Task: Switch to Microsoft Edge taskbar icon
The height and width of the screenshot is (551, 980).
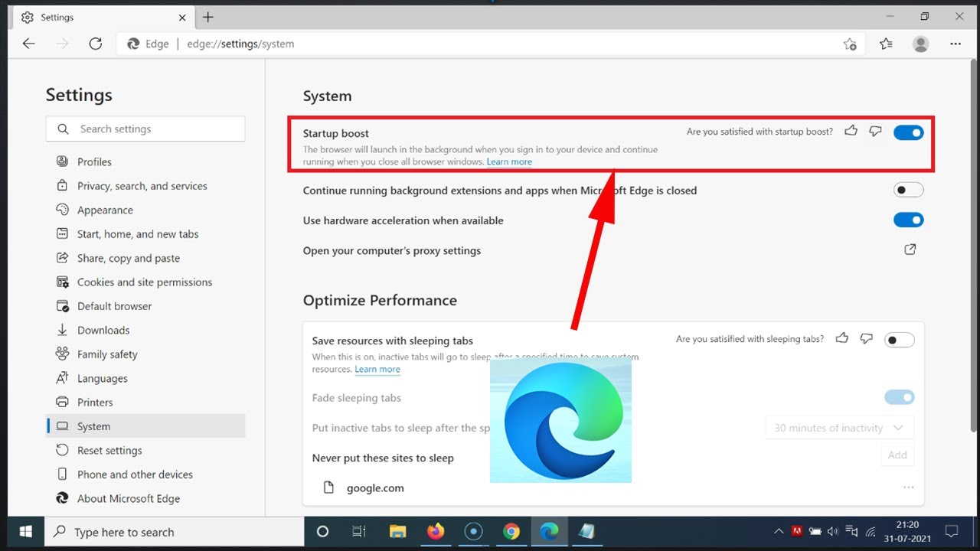Action: pos(549,531)
